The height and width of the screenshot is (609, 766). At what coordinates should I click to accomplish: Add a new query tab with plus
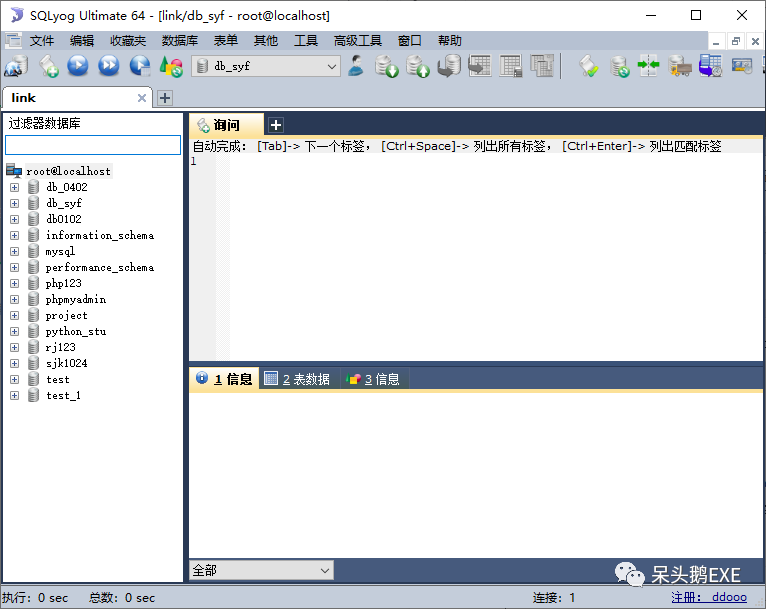(x=276, y=125)
